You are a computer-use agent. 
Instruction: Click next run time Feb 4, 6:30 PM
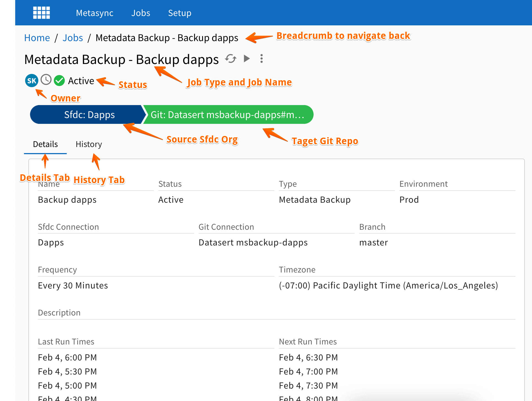tap(309, 357)
